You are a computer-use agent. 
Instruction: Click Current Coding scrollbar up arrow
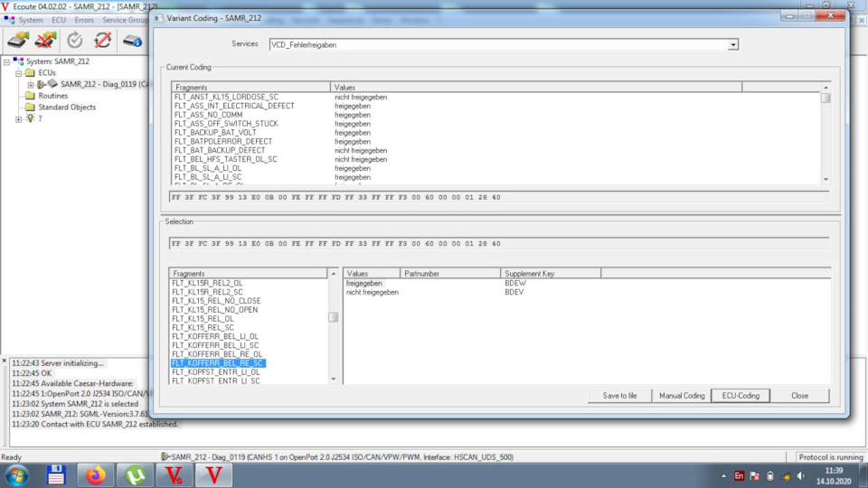pos(826,88)
